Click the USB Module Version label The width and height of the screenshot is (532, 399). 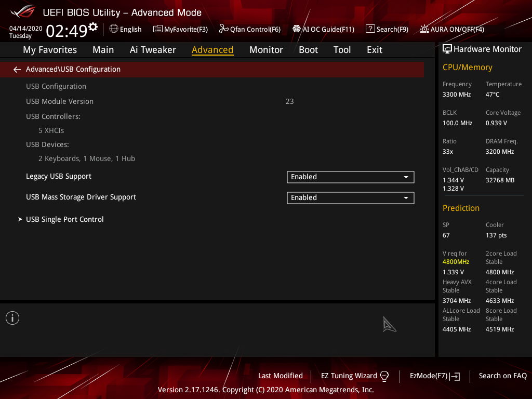(60, 101)
